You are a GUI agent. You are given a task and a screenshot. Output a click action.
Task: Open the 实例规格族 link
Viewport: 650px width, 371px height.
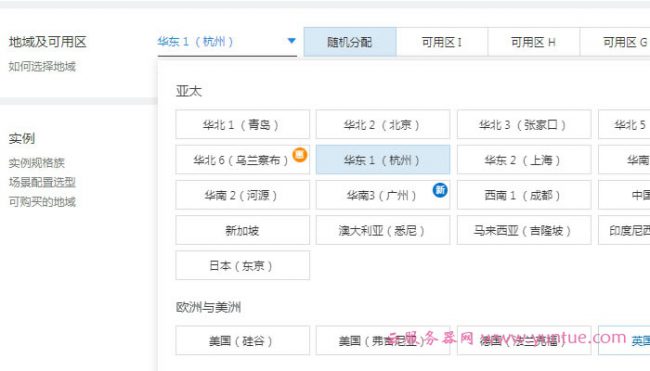click(37, 163)
